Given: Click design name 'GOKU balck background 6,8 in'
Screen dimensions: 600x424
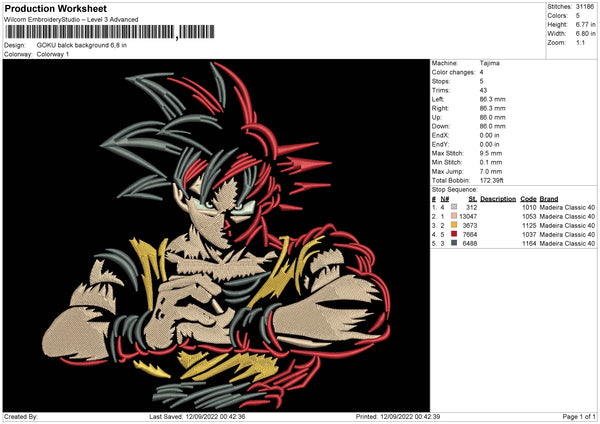Looking at the screenshot, I should coord(82,45).
